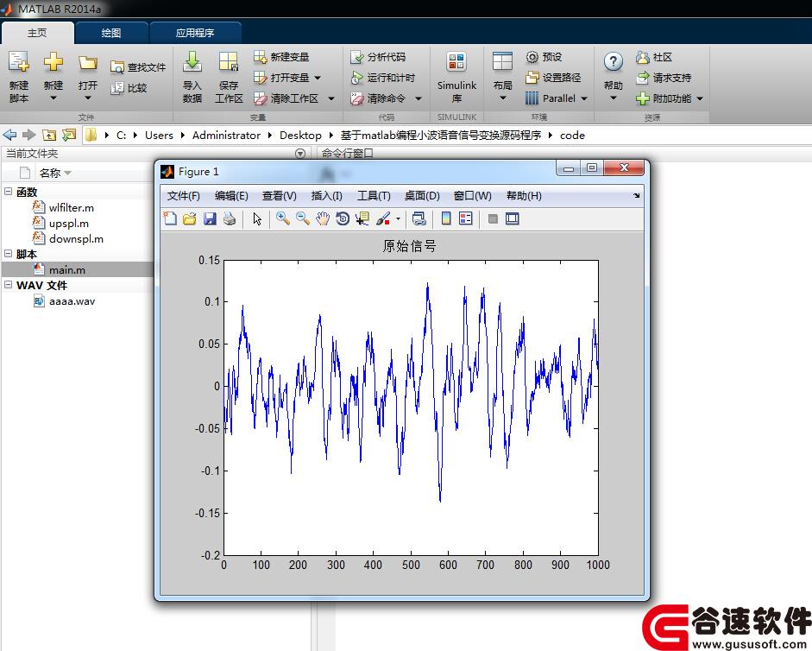Click Open File icon in figure toolbar
The image size is (812, 651).
point(190,218)
